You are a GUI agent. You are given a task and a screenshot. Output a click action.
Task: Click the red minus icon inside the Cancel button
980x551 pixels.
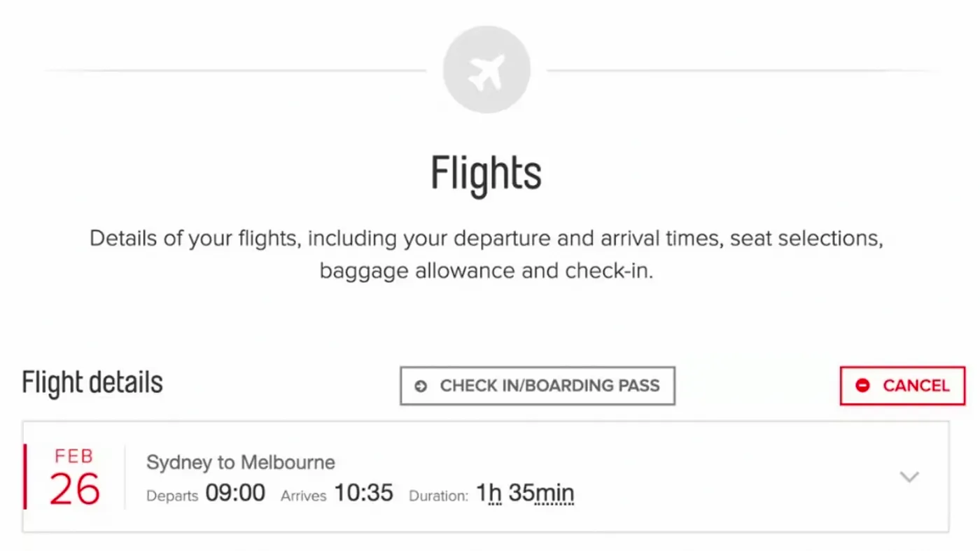click(x=862, y=385)
